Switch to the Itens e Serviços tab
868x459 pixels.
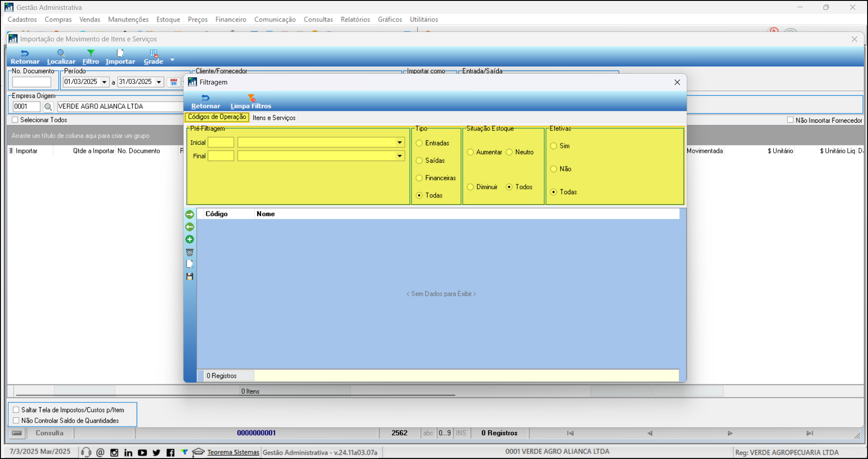pyautogui.click(x=274, y=118)
